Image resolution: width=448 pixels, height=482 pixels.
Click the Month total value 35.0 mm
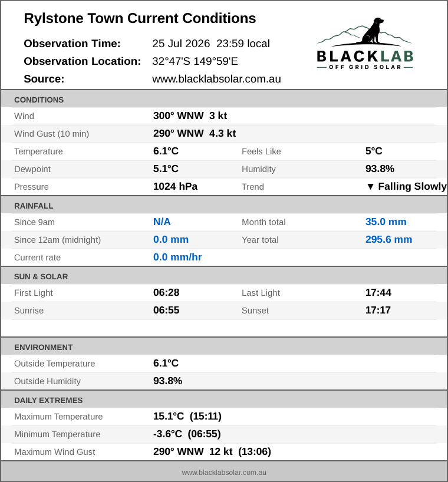pos(386,222)
